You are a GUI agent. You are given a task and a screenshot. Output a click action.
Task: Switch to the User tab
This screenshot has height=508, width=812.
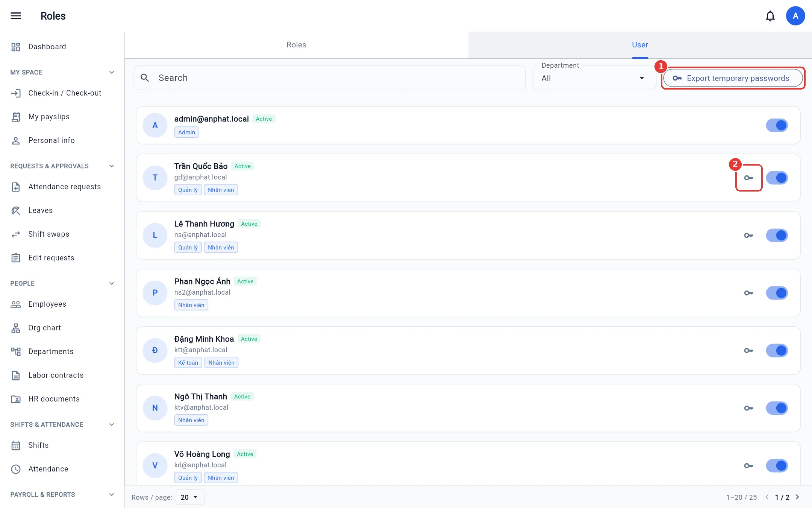640,45
